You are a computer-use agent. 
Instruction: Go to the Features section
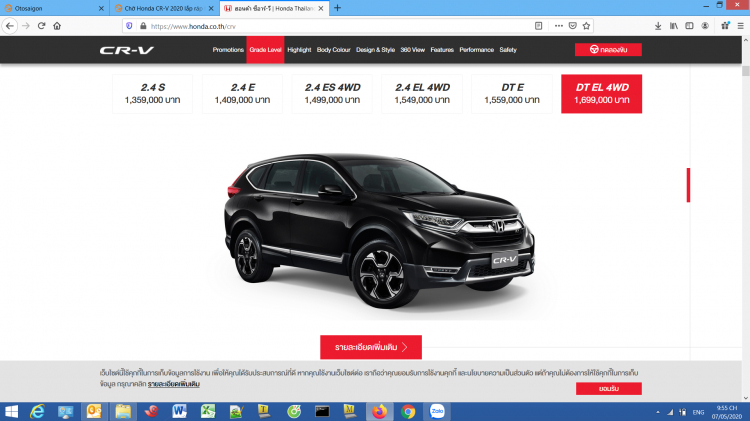pyautogui.click(x=442, y=50)
